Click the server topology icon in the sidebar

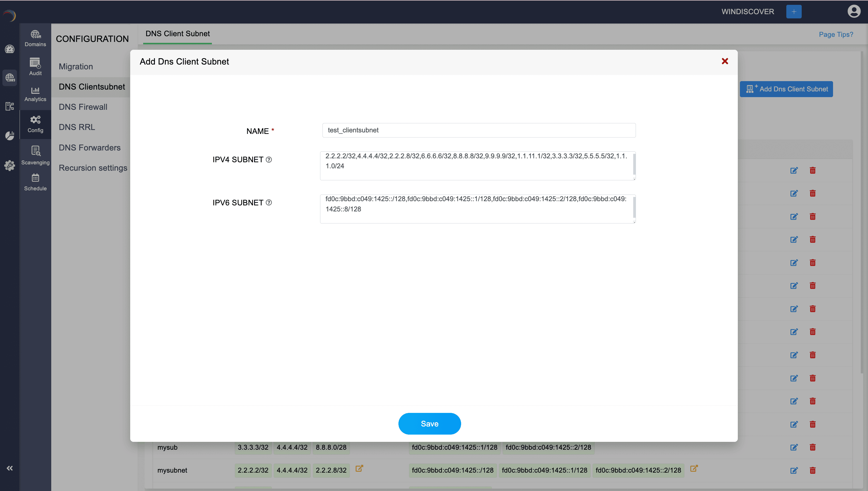pyautogui.click(x=10, y=106)
